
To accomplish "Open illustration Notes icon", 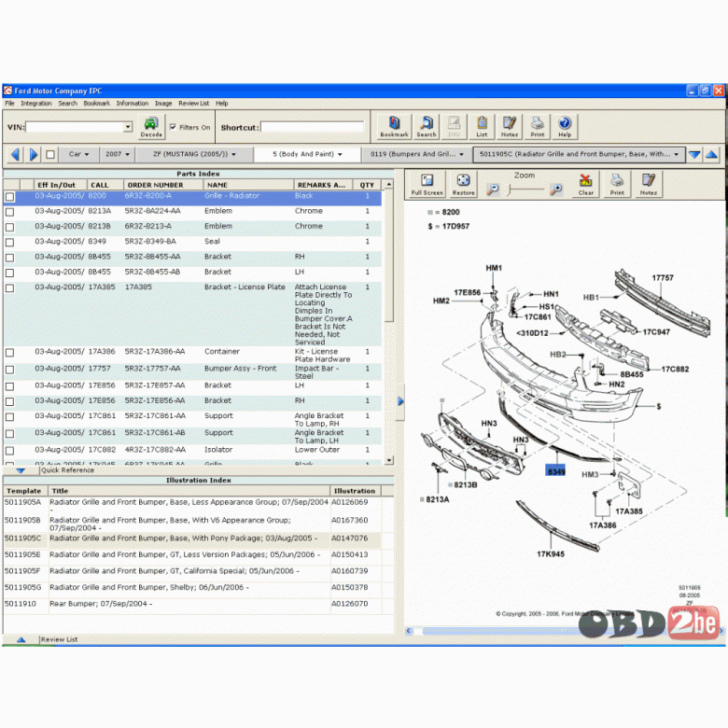I will point(648,184).
